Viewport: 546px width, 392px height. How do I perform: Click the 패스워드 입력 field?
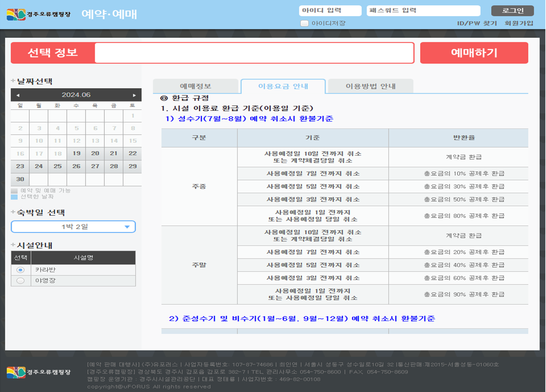[x=423, y=11]
